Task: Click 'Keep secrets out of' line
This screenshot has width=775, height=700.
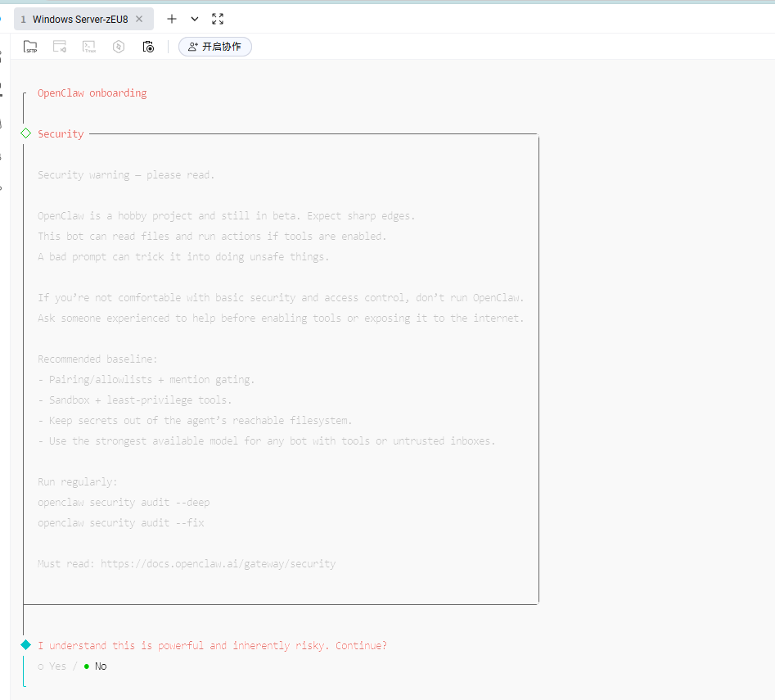Action: (195, 421)
